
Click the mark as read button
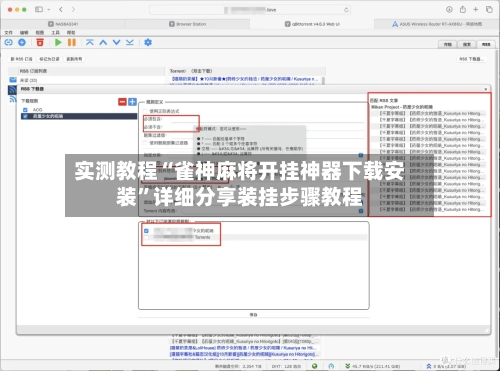tap(49, 59)
